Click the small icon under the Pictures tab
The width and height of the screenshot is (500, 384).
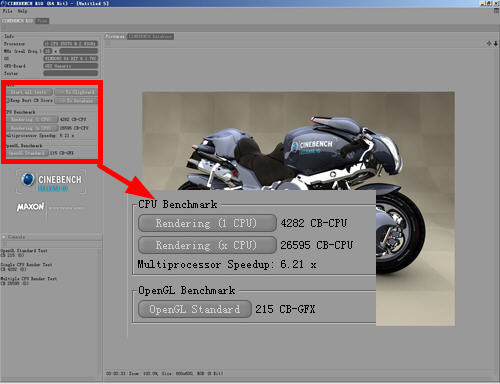pos(108,44)
